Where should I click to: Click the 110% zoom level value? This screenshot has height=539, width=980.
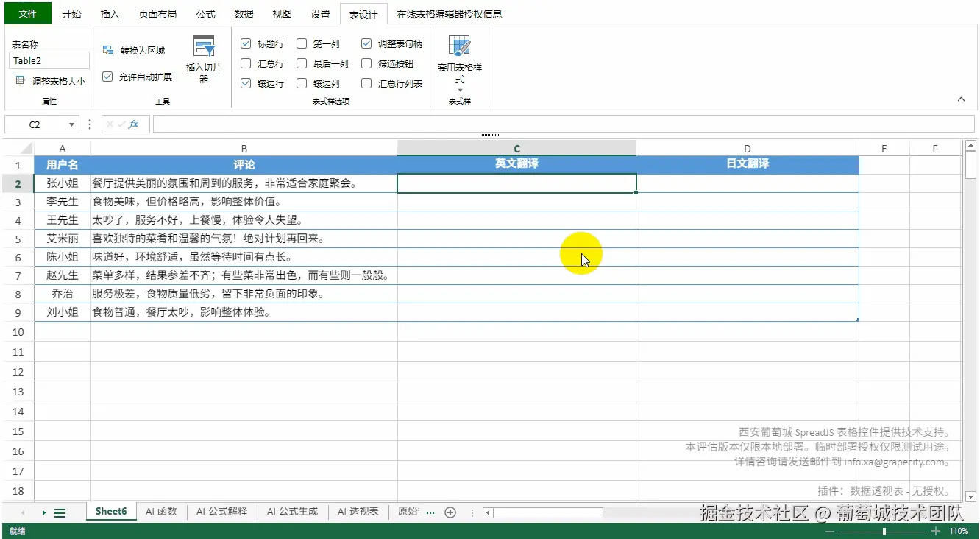pos(959,531)
